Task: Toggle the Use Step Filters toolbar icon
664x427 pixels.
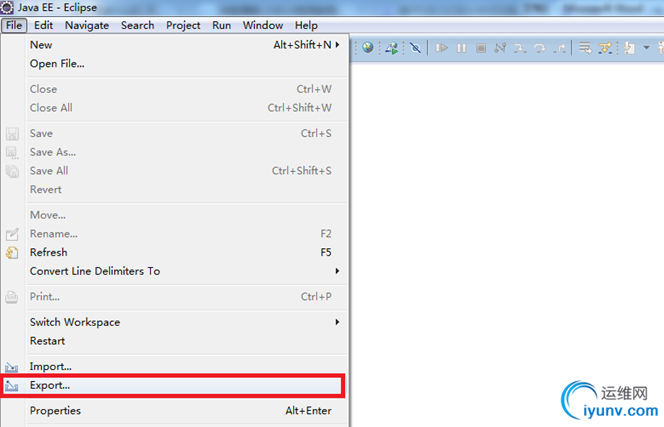Action: [605, 48]
